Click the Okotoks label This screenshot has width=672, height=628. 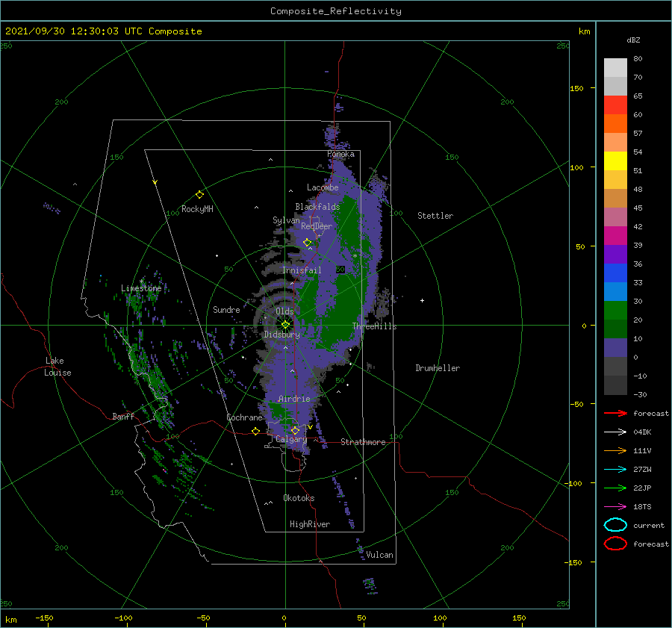pyautogui.click(x=299, y=498)
